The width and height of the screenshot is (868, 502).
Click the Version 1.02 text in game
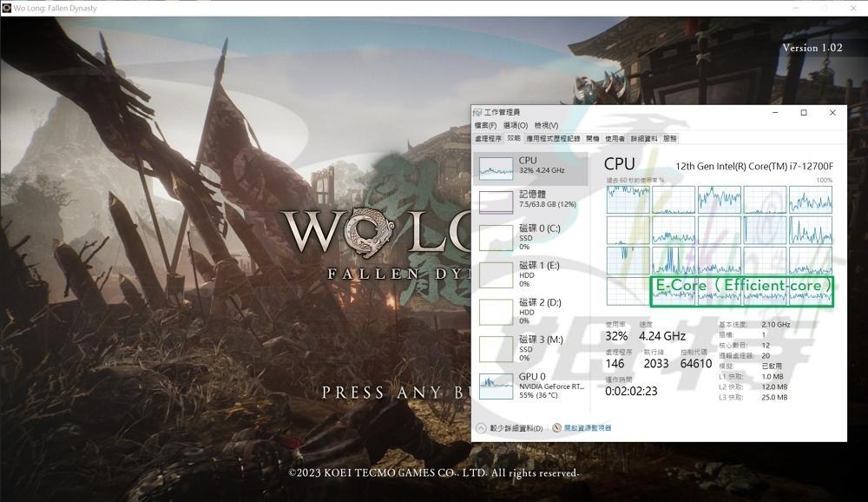tap(812, 48)
